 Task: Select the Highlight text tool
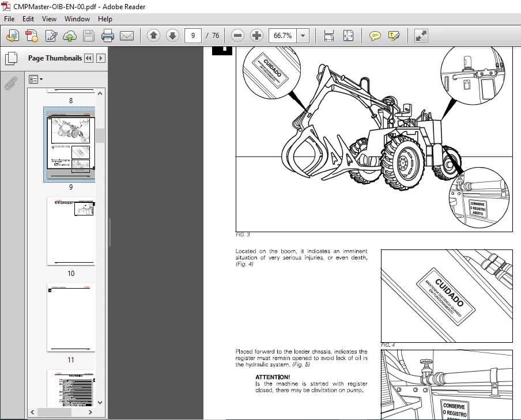coord(394,36)
